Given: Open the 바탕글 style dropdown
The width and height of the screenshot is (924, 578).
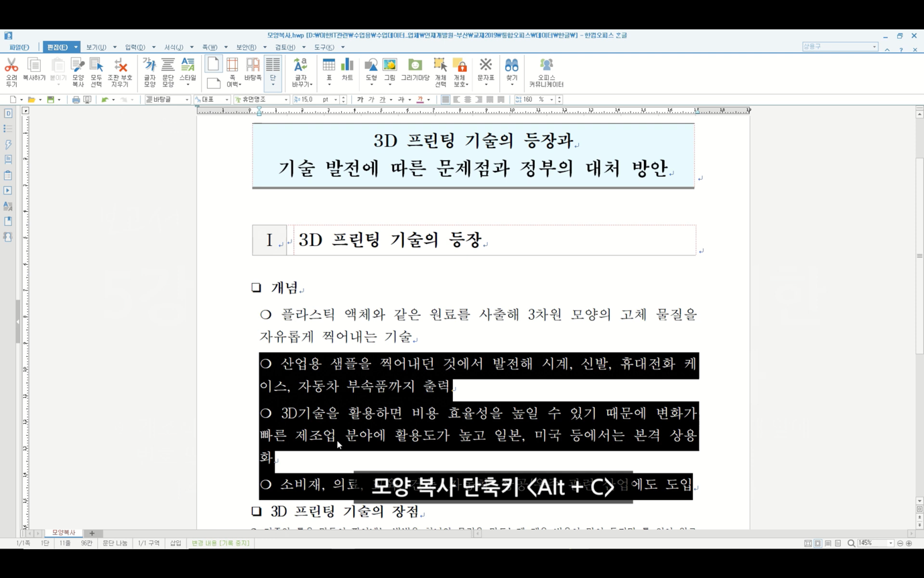Looking at the screenshot, I should click(x=186, y=100).
